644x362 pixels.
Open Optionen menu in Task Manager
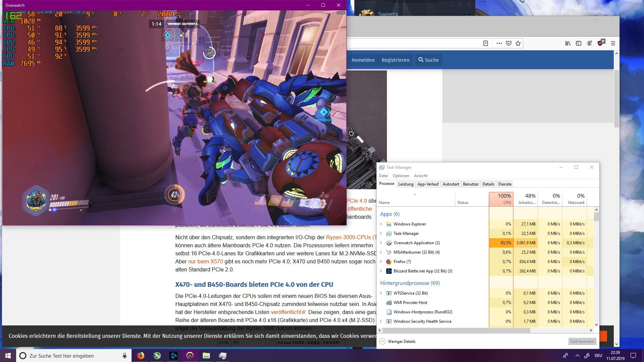coord(401,176)
